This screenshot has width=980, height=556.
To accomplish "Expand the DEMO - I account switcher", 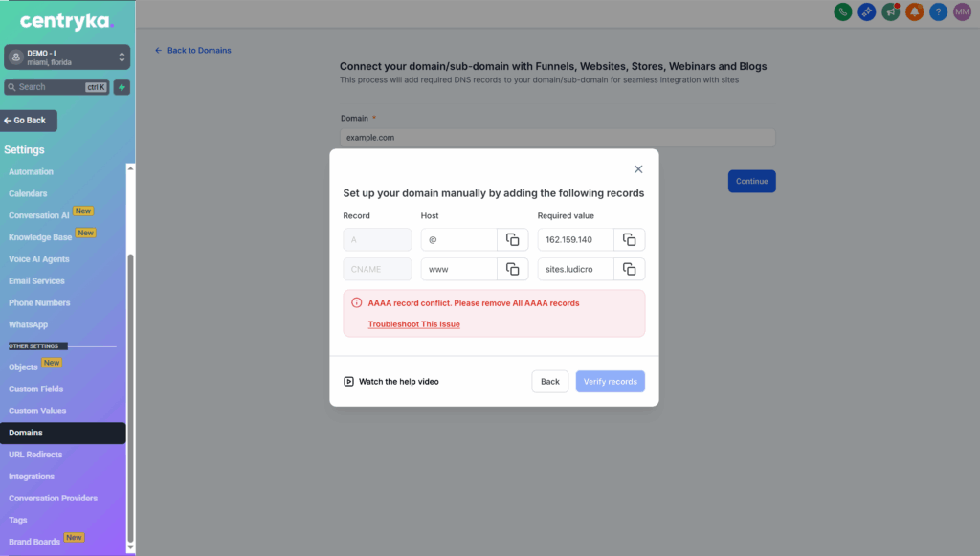I will (x=67, y=56).
